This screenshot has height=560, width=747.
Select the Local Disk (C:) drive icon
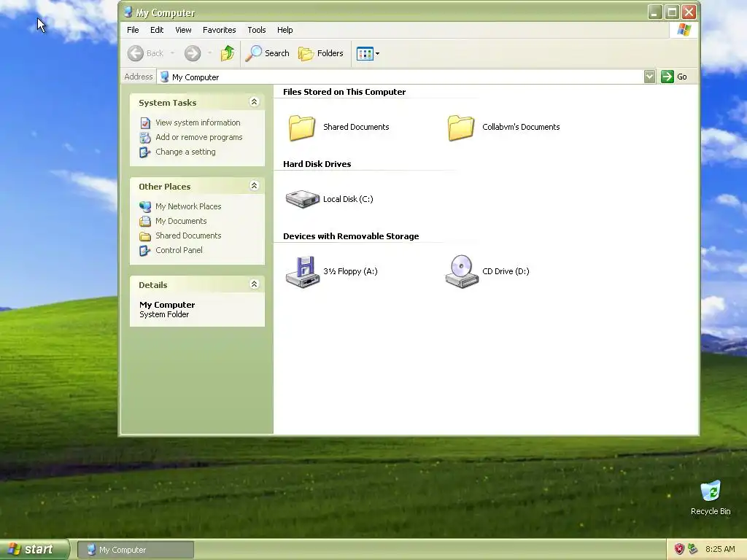pyautogui.click(x=302, y=199)
